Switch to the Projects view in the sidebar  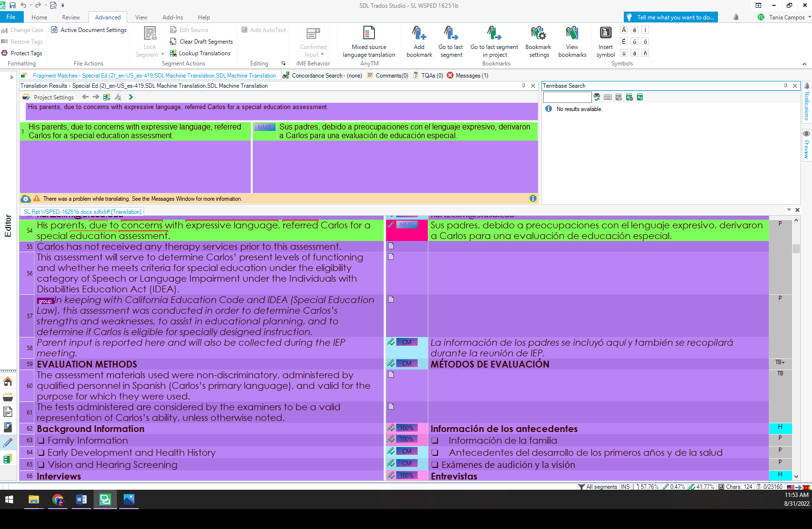tap(8, 397)
